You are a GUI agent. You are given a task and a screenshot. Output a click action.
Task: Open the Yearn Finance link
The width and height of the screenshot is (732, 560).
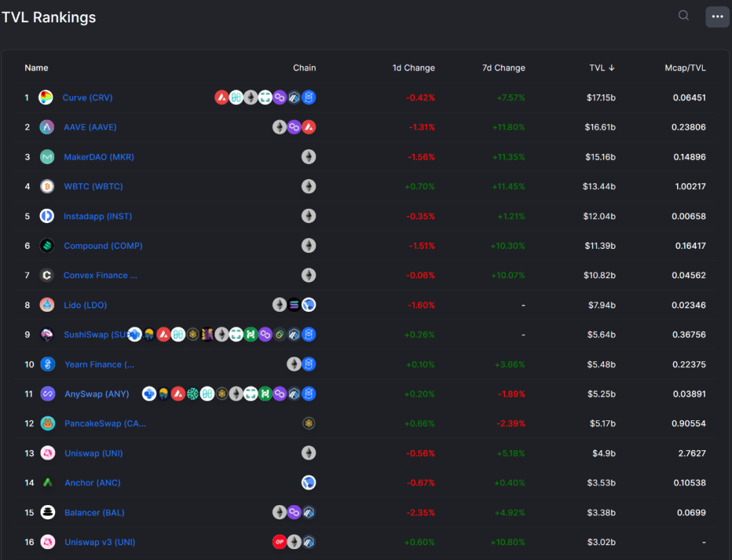(x=100, y=364)
